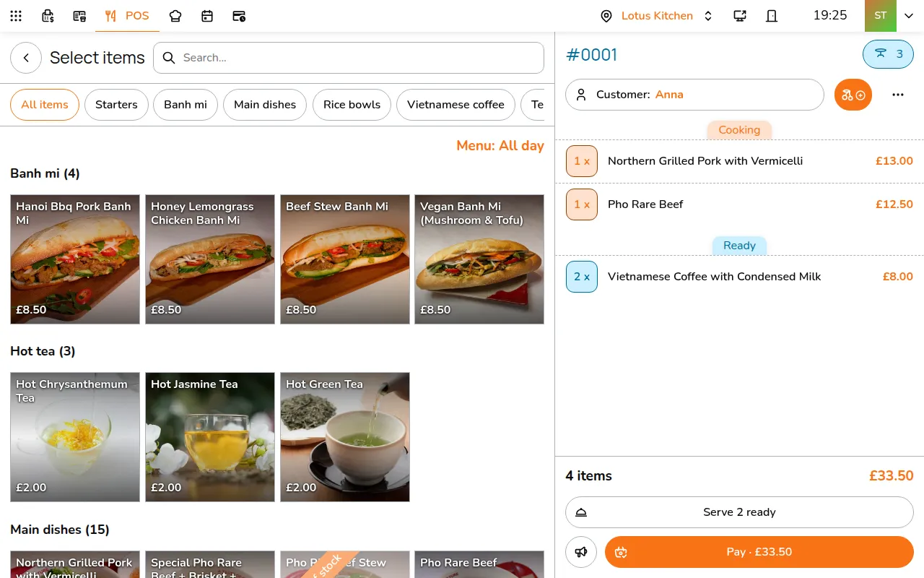The image size is (924, 578).
Task: Click the megaphone announce icon
Action: click(x=581, y=552)
